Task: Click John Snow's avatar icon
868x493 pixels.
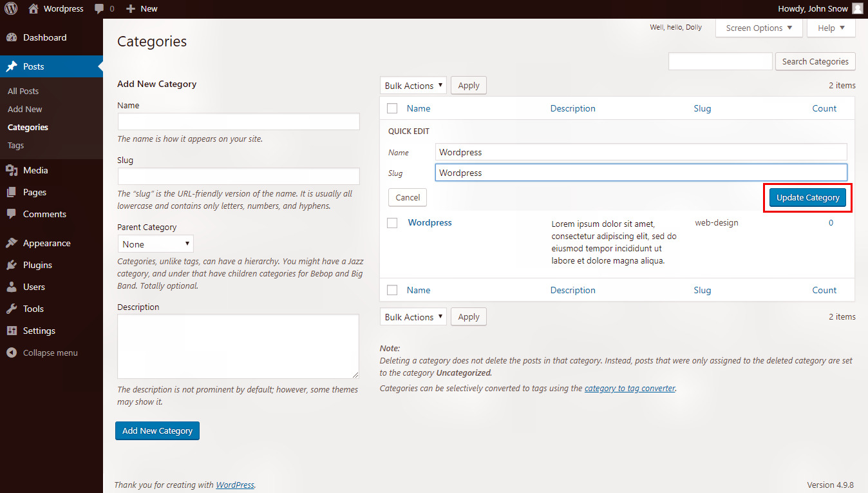Action: pos(857,8)
